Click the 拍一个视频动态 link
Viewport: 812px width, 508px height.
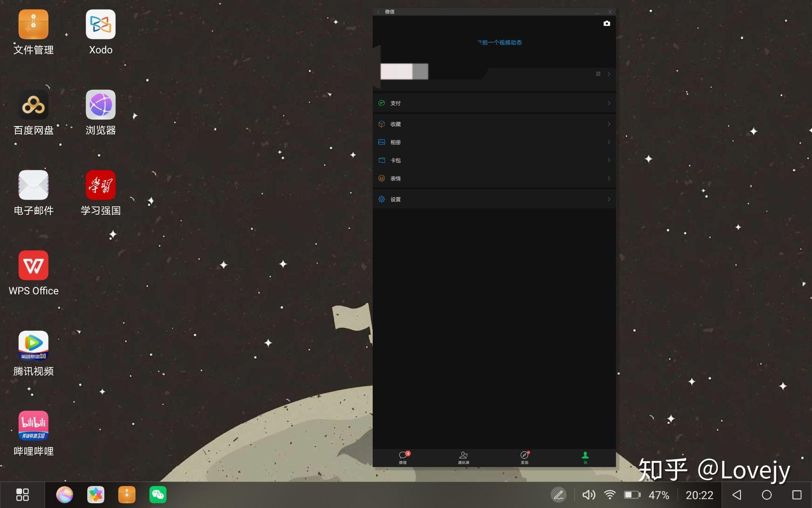click(x=500, y=43)
